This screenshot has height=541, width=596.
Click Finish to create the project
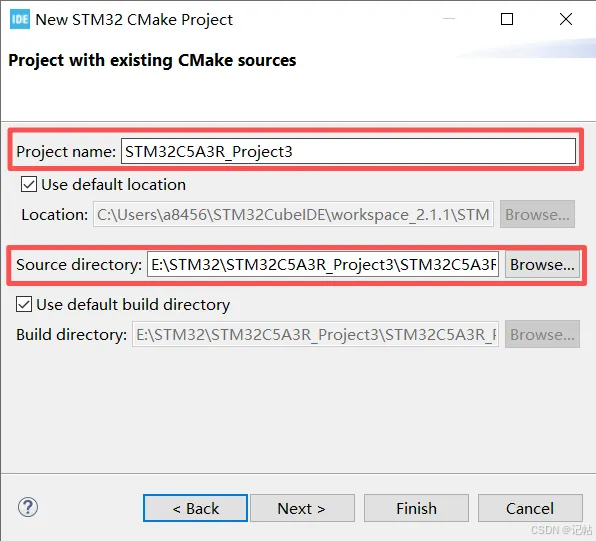coord(416,508)
